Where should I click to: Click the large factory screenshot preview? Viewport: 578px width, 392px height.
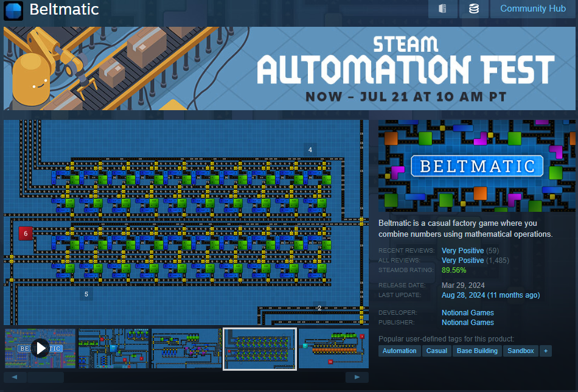point(186,222)
